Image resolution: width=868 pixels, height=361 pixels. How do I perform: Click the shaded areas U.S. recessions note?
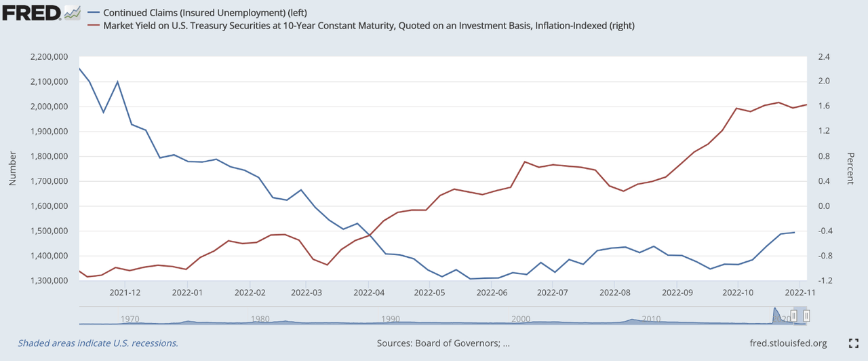point(98,343)
